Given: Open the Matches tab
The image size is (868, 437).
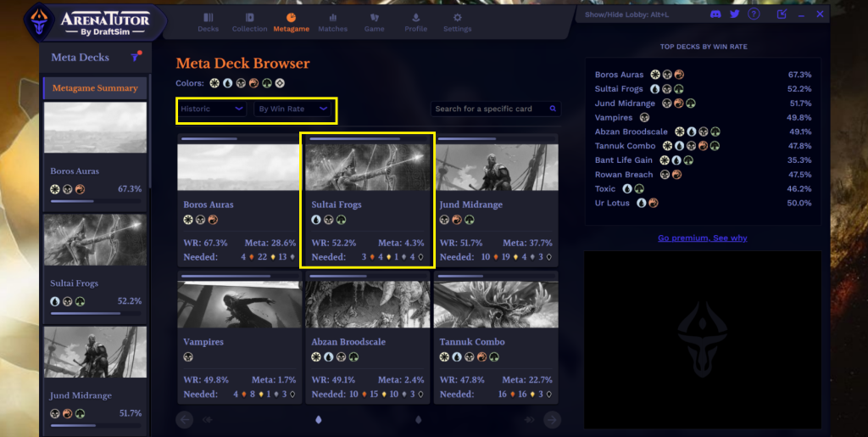Looking at the screenshot, I should point(332,22).
